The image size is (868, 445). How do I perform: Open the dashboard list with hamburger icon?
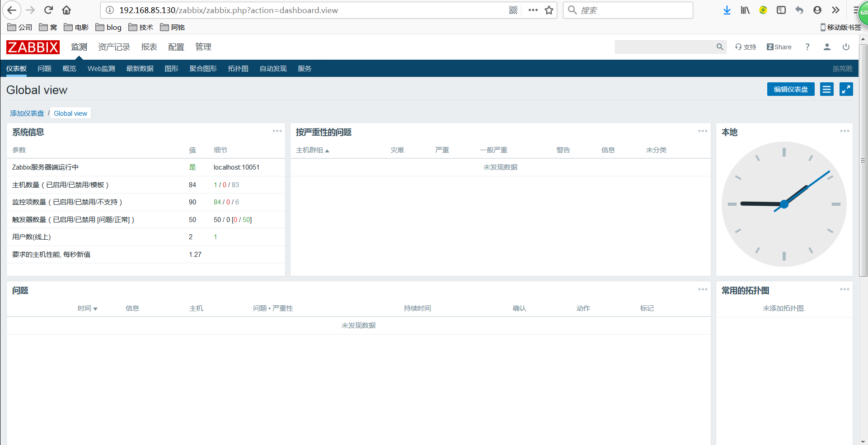826,89
